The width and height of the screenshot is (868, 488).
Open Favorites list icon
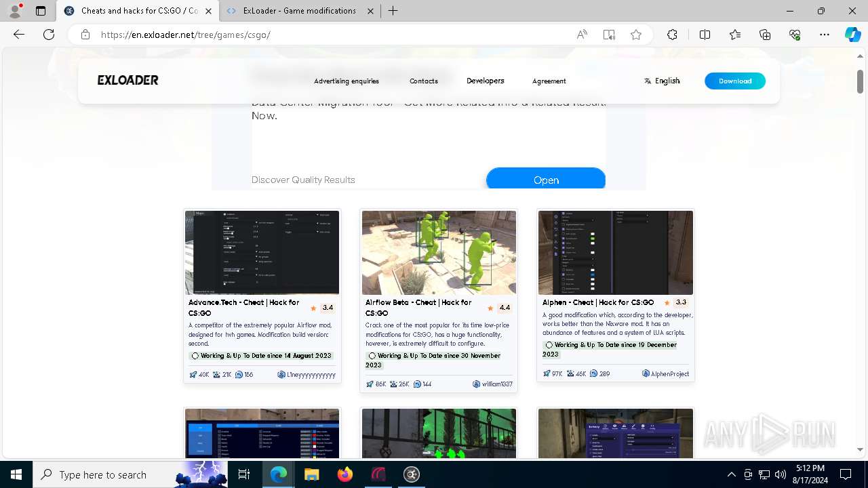(735, 35)
